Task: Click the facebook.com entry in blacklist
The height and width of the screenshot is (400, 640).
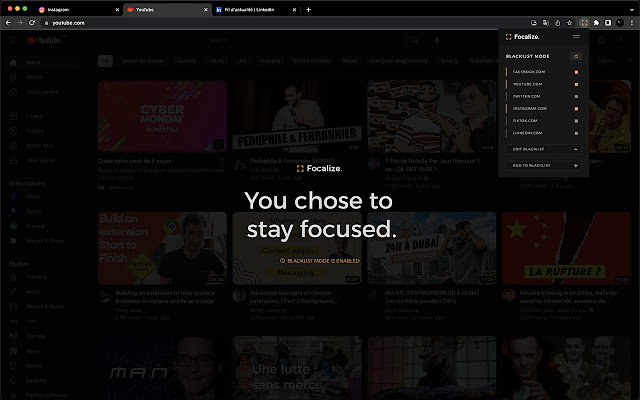Action: coord(529,72)
